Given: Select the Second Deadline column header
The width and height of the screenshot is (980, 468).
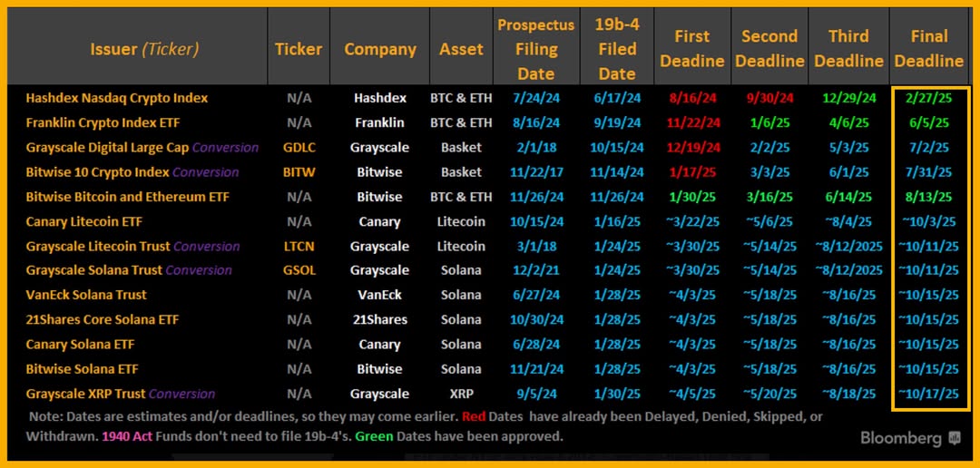Looking at the screenshot, I should [x=769, y=49].
